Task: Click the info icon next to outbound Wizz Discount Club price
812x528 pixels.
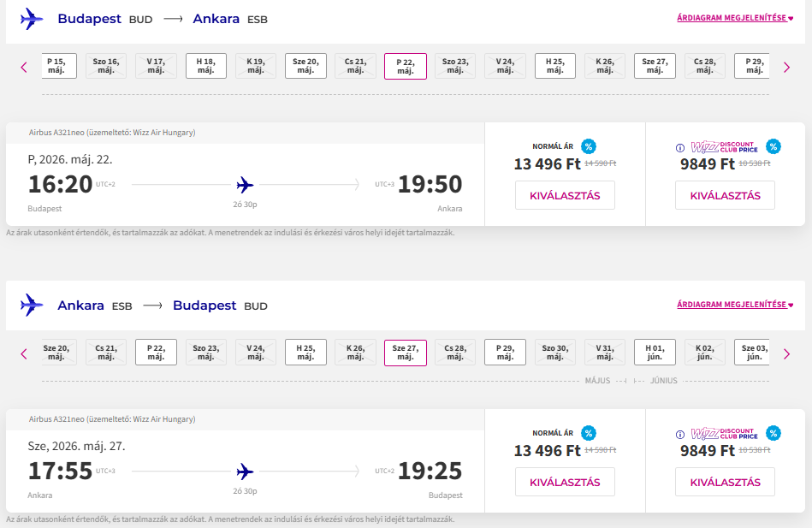Action: 679,147
